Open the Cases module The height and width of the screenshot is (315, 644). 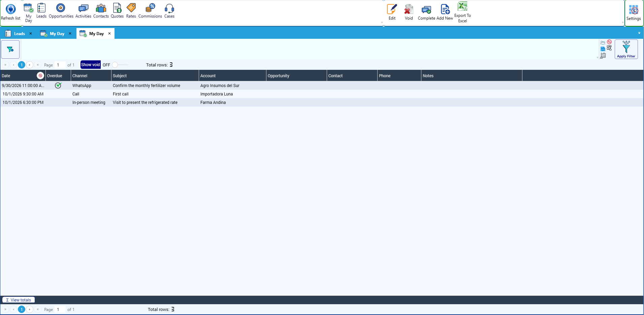click(169, 10)
